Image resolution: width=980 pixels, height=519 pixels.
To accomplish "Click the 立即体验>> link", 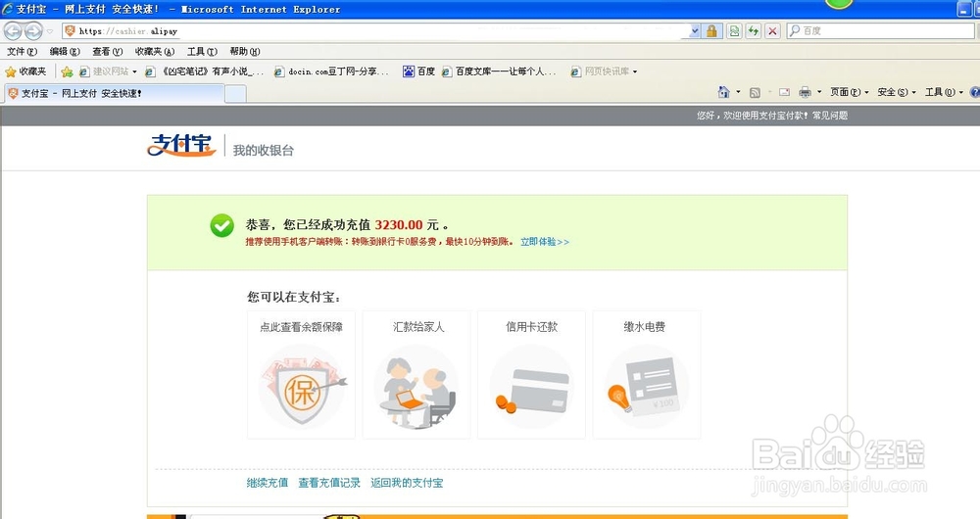I will coord(545,242).
